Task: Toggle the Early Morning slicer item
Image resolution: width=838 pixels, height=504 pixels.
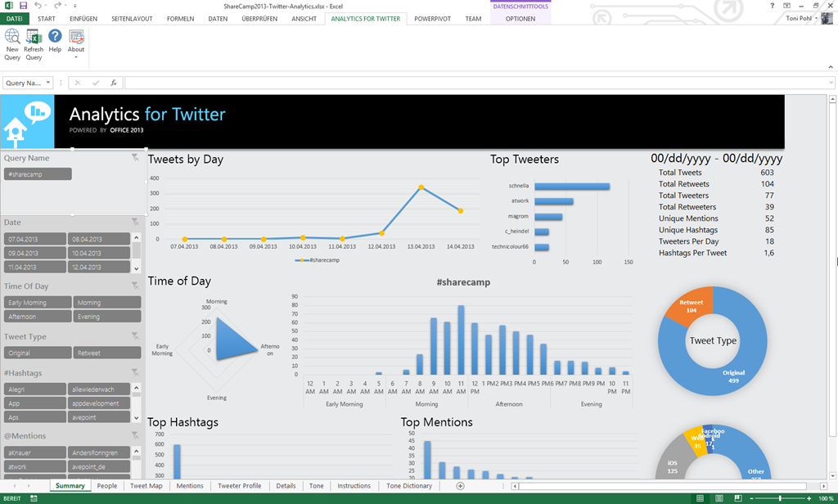Action: click(x=38, y=303)
